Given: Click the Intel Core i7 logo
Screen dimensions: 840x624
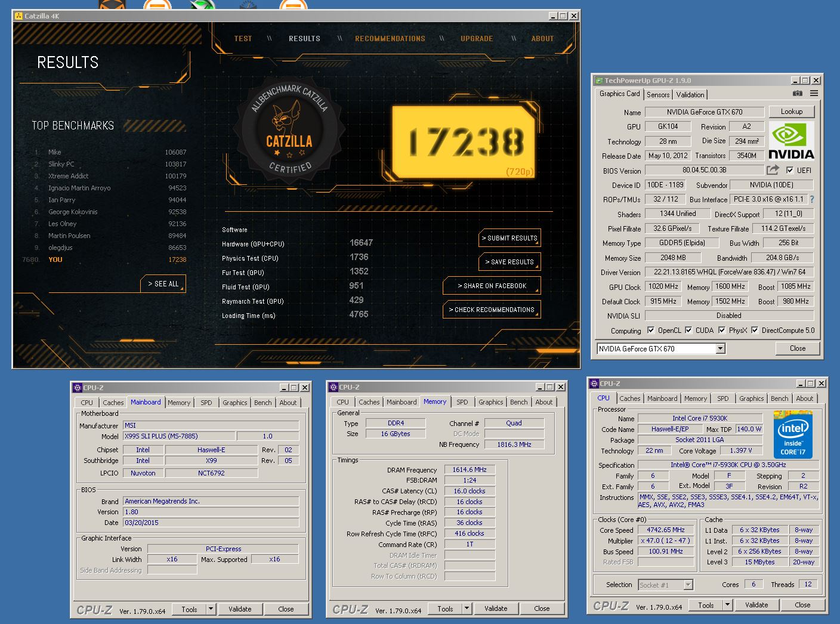Looking at the screenshot, I should tap(793, 434).
